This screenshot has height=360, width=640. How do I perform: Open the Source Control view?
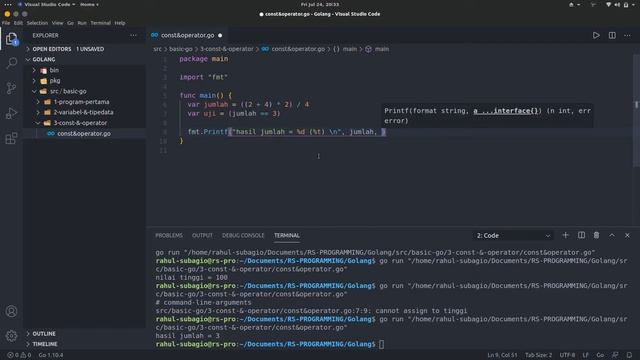click(x=11, y=88)
